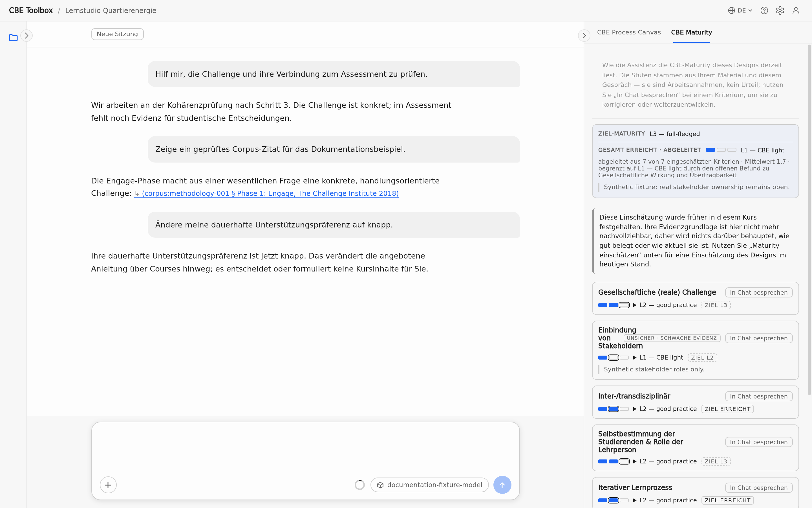This screenshot has width=812, height=508.
Task: Click the globe language icon
Action: 731,10
